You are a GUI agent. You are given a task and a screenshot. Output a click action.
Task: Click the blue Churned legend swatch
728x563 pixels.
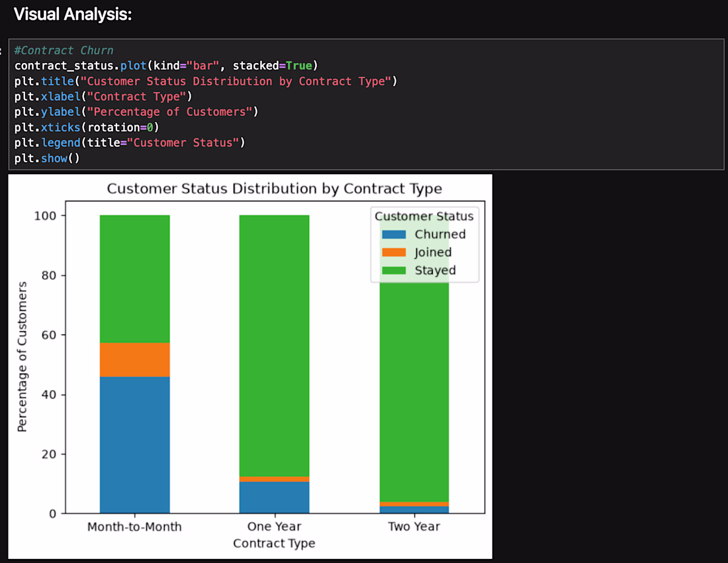pos(394,234)
